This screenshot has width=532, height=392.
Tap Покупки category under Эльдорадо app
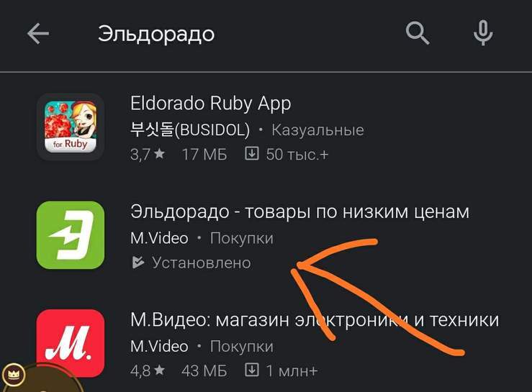242,238
